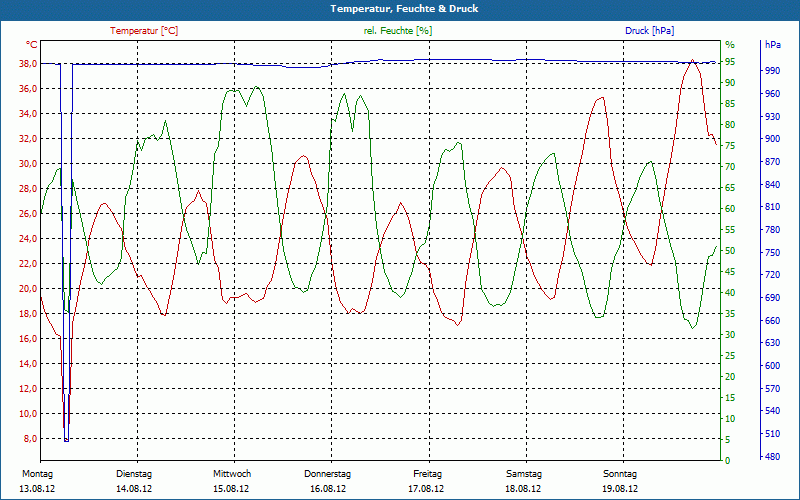The image size is (800, 500).
Task: Click the date "17.08.12"
Action: [426, 488]
